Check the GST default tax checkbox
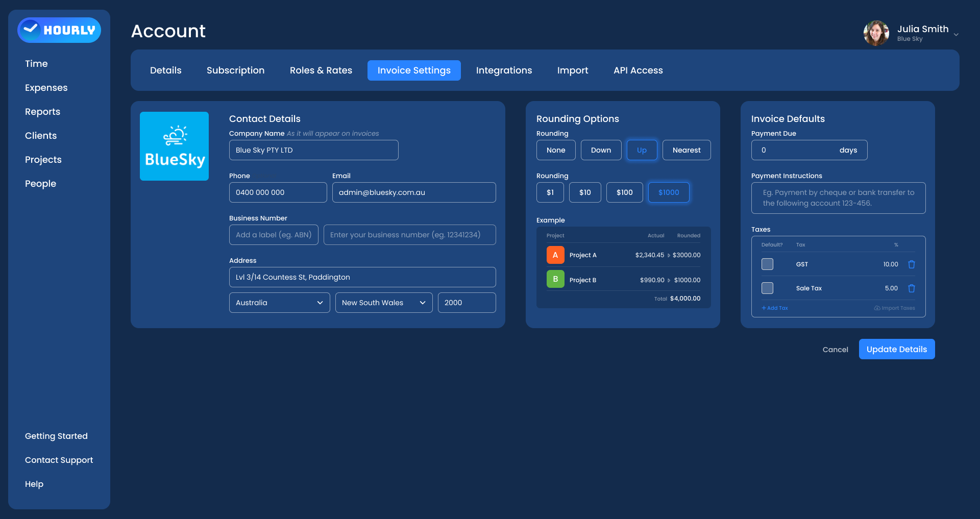Image resolution: width=980 pixels, height=519 pixels. point(767,264)
